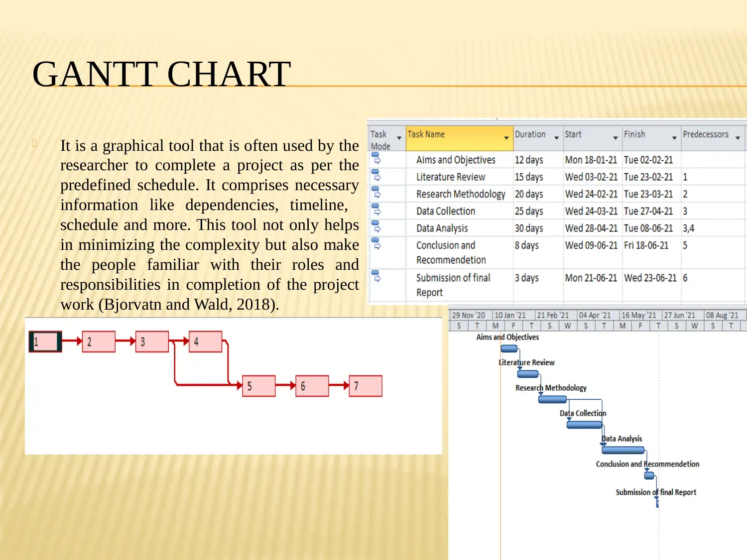Click the '3 days' duration cell

[538, 285]
